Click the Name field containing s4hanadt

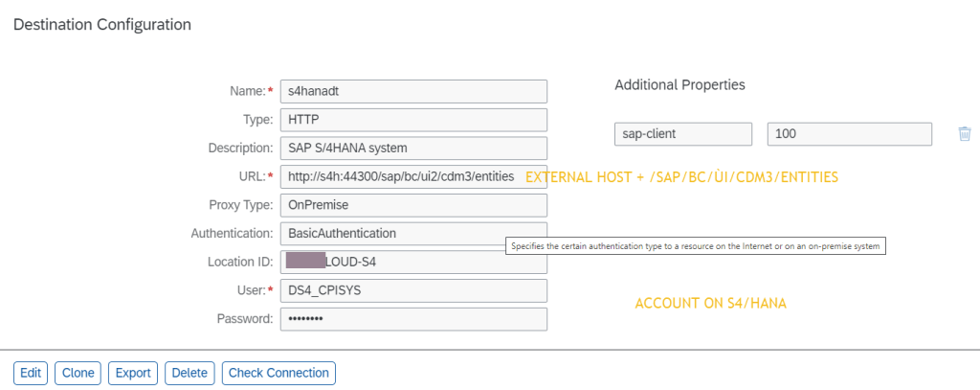coord(412,91)
